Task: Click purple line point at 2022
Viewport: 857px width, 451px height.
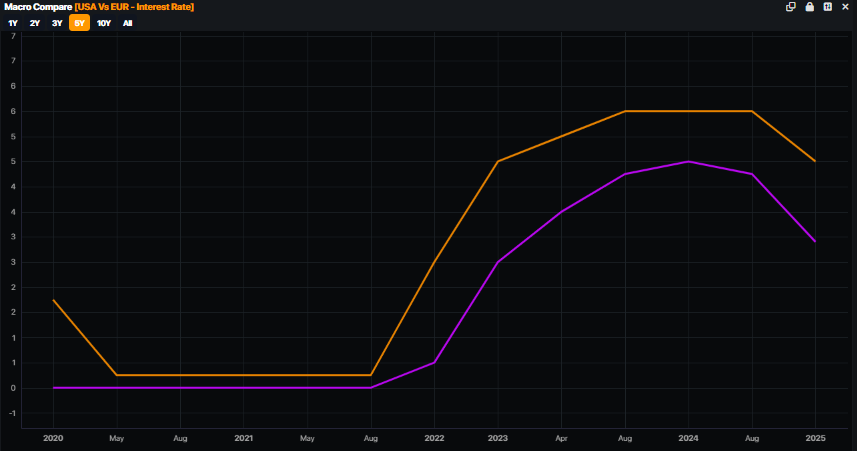Action: pos(434,362)
